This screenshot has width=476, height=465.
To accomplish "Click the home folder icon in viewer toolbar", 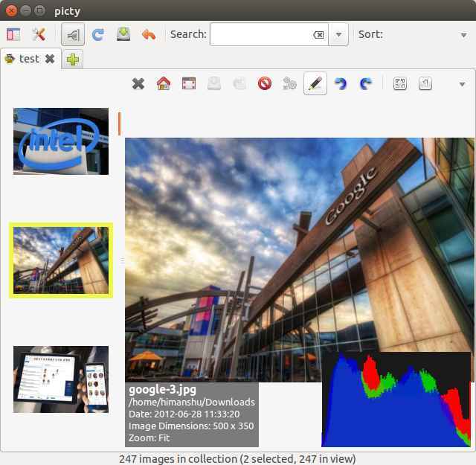I will pos(164,83).
